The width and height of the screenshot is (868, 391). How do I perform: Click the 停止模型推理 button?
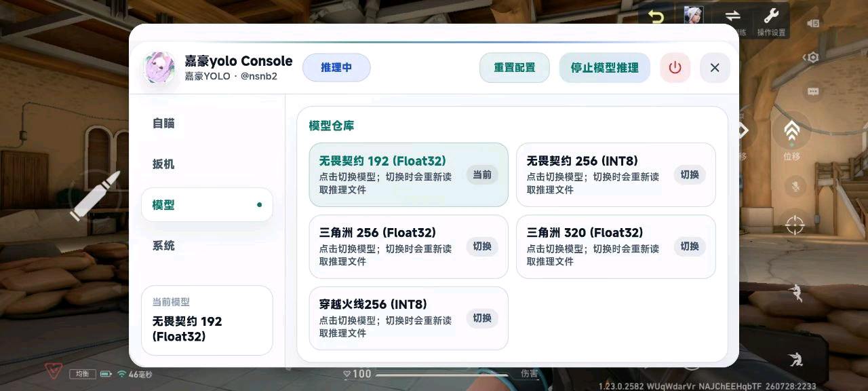[604, 68]
